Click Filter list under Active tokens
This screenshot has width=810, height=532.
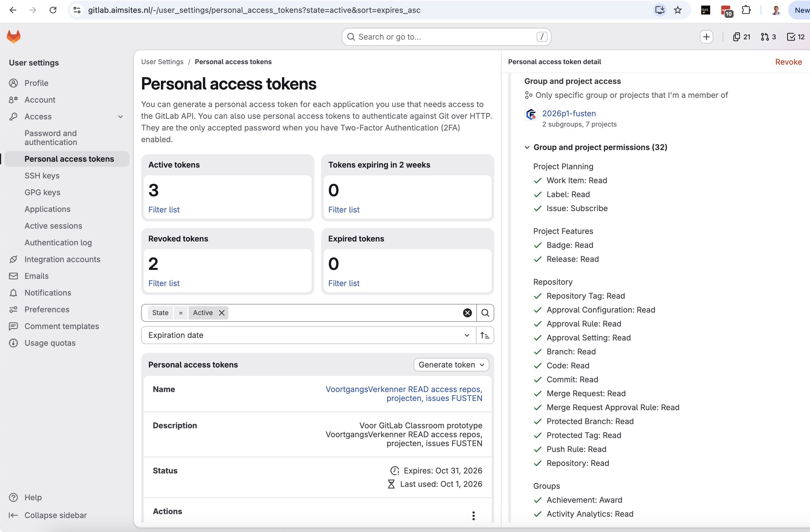click(164, 209)
